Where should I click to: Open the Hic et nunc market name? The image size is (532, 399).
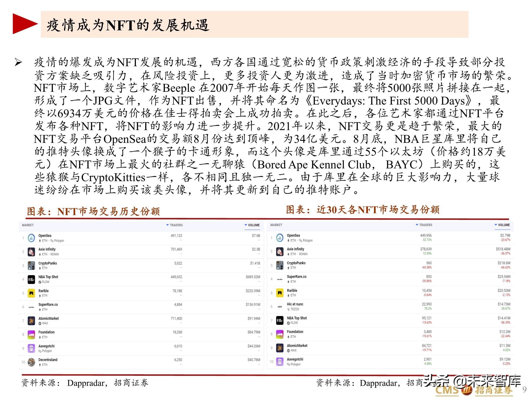pyautogui.click(x=295, y=304)
